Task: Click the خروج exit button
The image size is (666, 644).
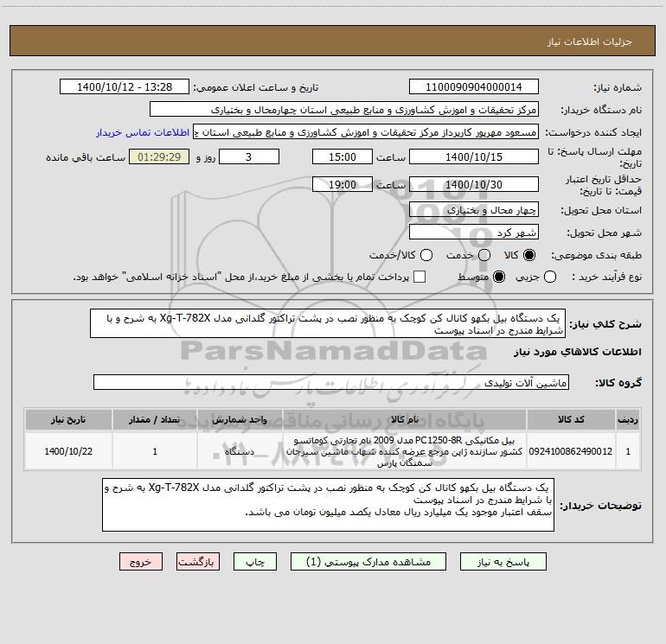Action: click(141, 562)
